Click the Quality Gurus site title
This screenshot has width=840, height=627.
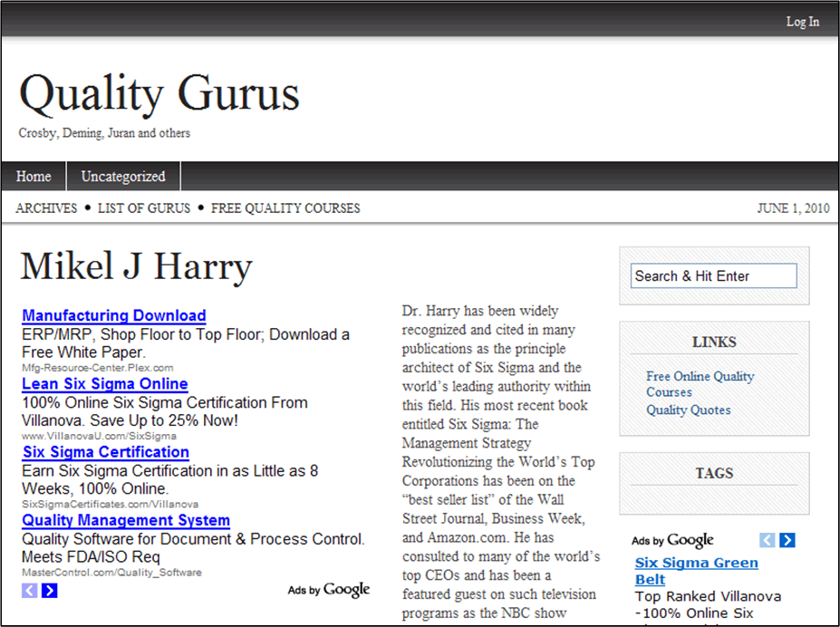159,93
